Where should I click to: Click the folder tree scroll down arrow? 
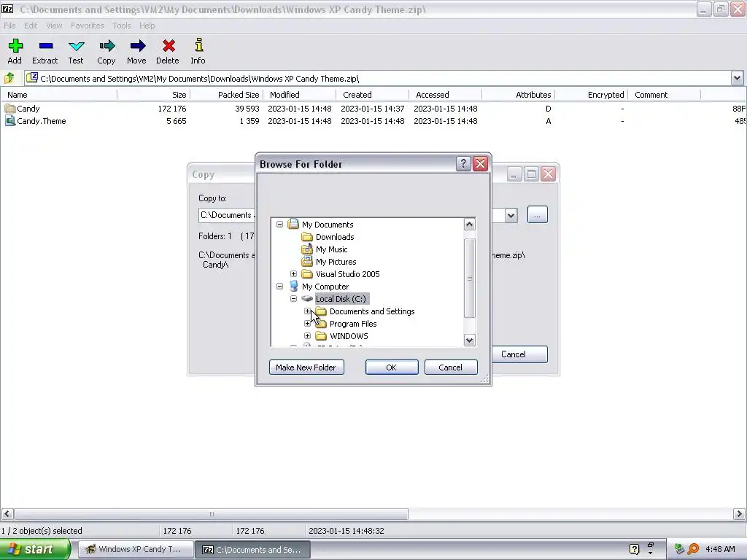tap(470, 340)
